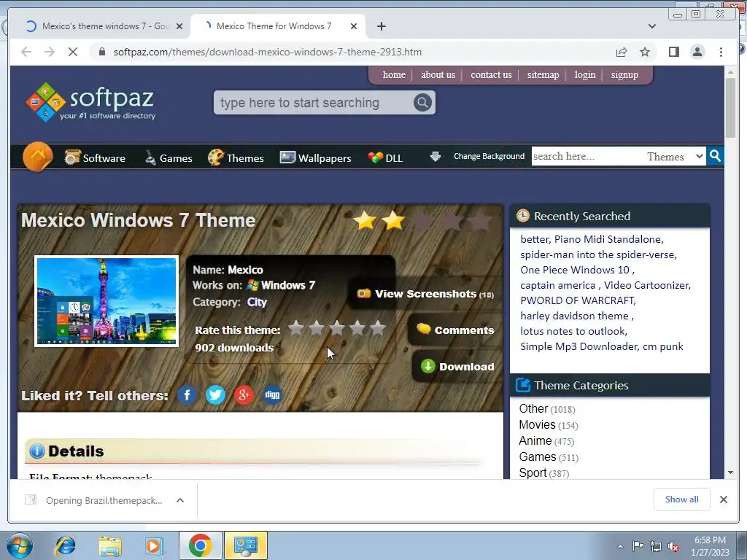Screen dimensions: 747x560
Task: Switch to Mexico's theme windows 7 Google tab
Action: pos(104,26)
